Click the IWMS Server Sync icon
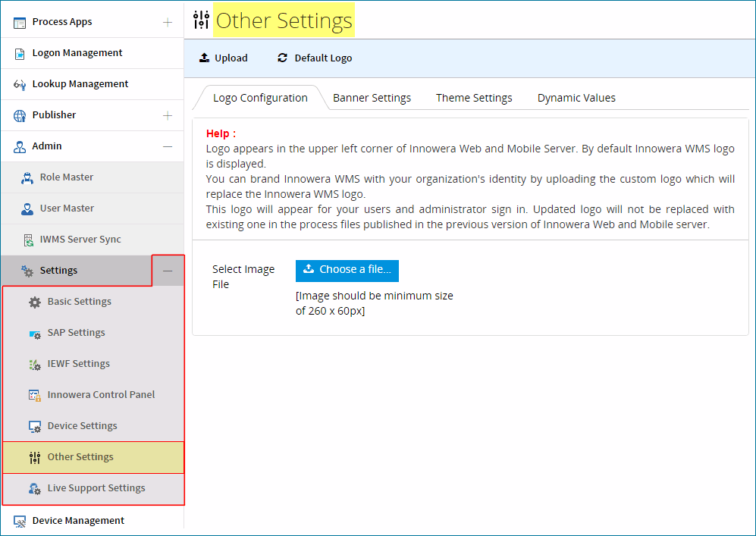The width and height of the screenshot is (756, 536). pos(29,240)
